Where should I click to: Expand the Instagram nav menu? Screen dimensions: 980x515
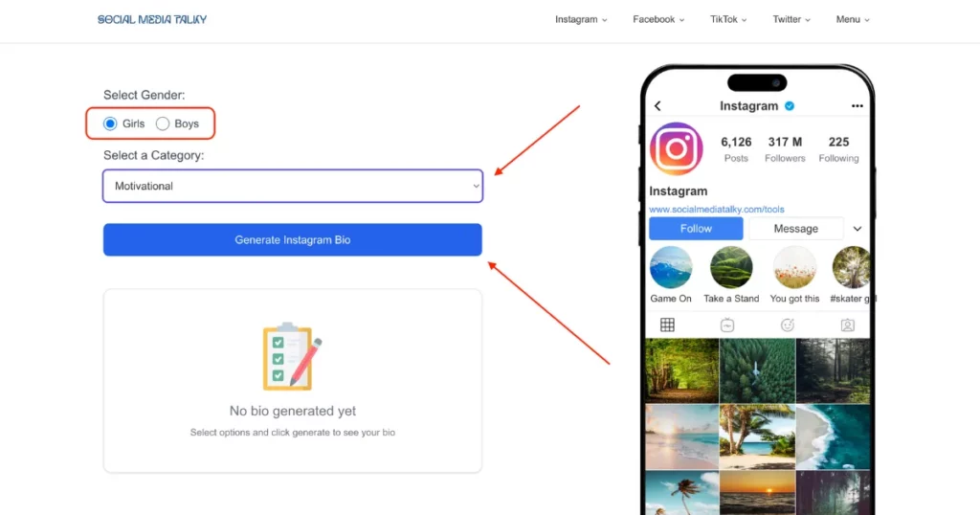point(581,19)
